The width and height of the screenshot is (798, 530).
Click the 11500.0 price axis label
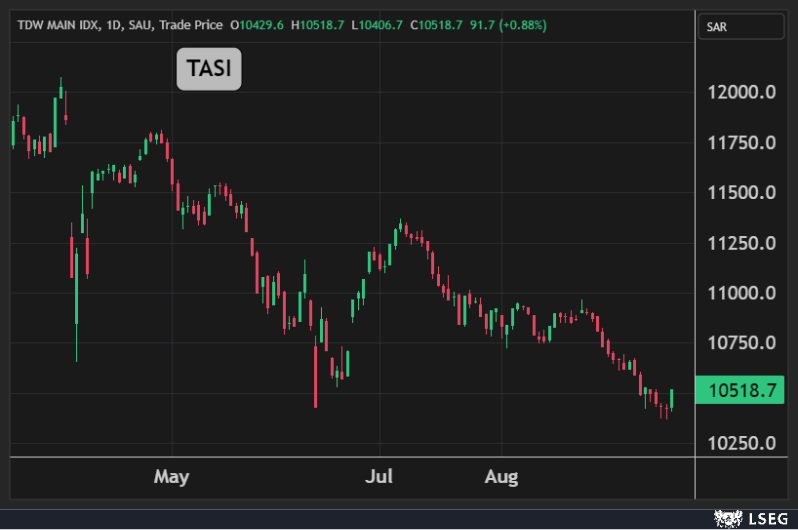[x=743, y=193]
